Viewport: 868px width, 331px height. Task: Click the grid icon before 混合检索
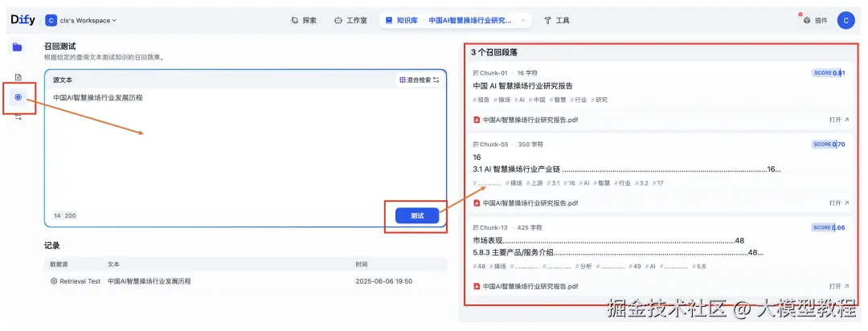pos(403,80)
